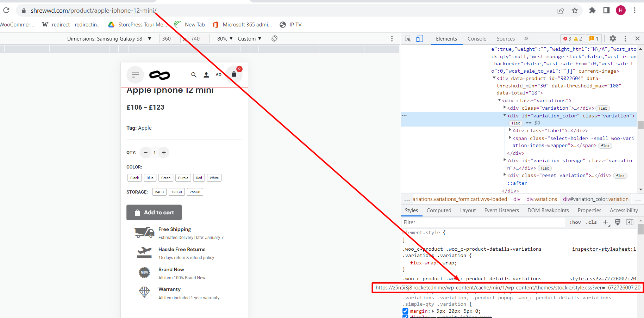Open the 80% zoom dropdown
The height and width of the screenshot is (318, 644).
click(225, 38)
